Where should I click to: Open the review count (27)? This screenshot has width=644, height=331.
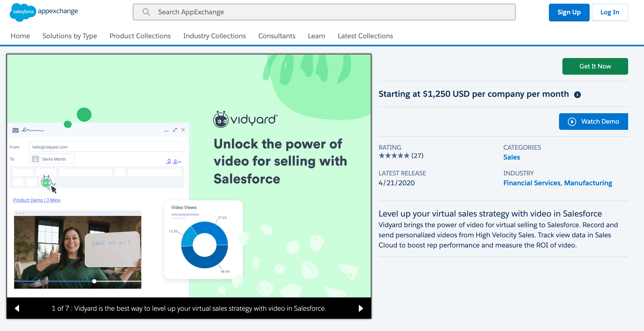417,156
